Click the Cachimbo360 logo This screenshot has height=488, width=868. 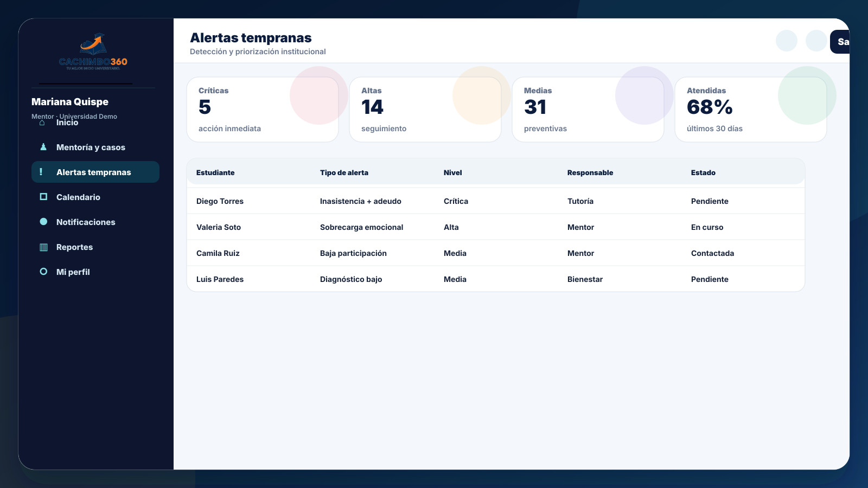coord(93,52)
